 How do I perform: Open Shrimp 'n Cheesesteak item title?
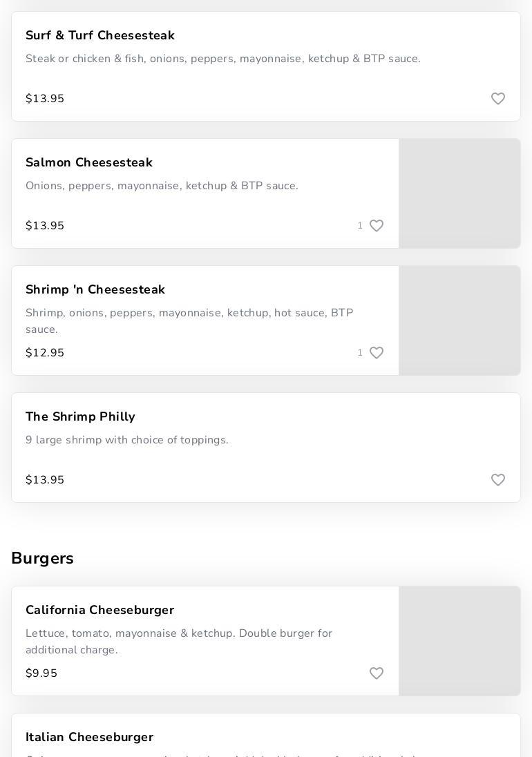click(95, 289)
